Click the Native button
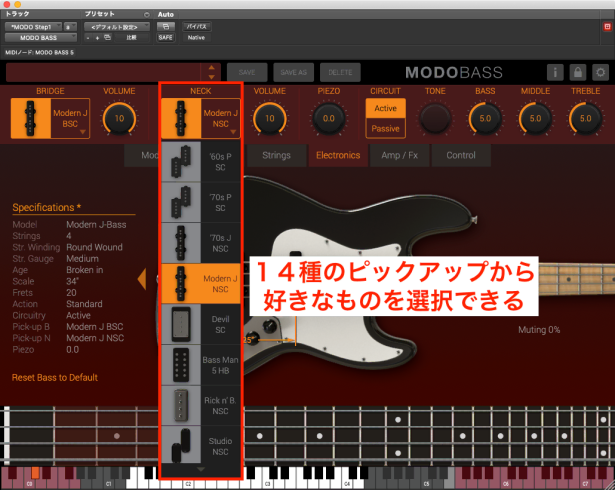Image resolution: width=615 pixels, height=490 pixels. 197,38
